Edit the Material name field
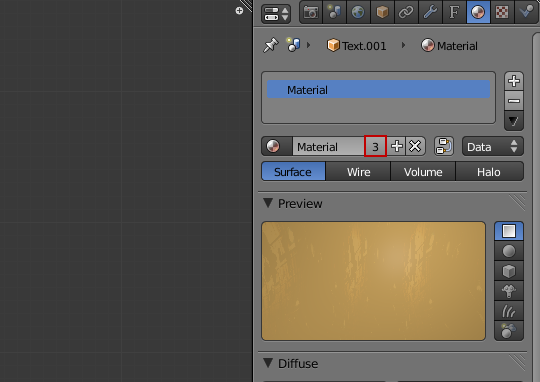The width and height of the screenshot is (540, 382). 329,146
